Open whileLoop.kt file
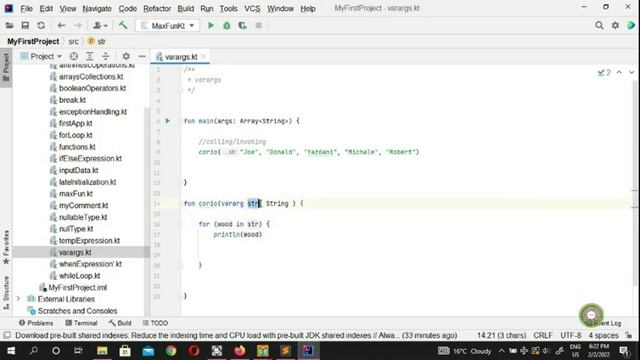640x360 pixels. point(79,276)
